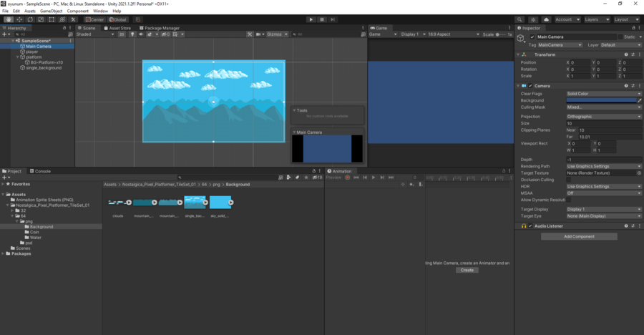Switch to the Package Manager tab
This screenshot has height=335, width=644.
point(161,28)
